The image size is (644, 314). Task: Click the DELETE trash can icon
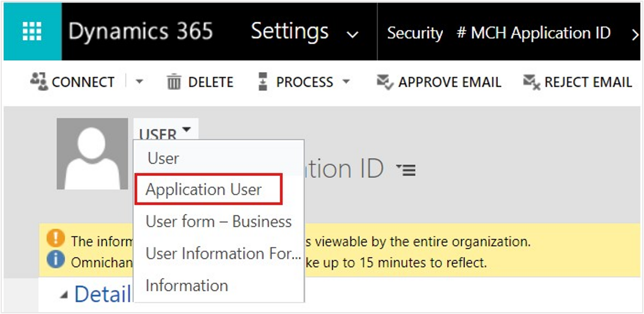(x=174, y=82)
